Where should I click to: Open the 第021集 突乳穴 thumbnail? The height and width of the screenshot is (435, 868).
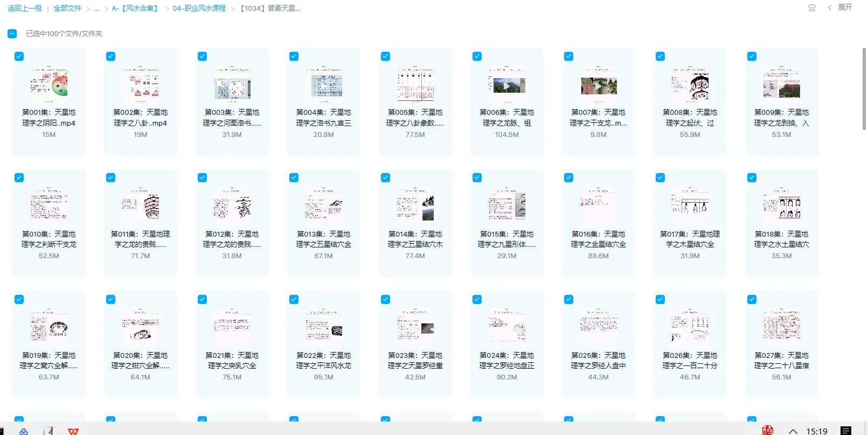[x=232, y=327]
